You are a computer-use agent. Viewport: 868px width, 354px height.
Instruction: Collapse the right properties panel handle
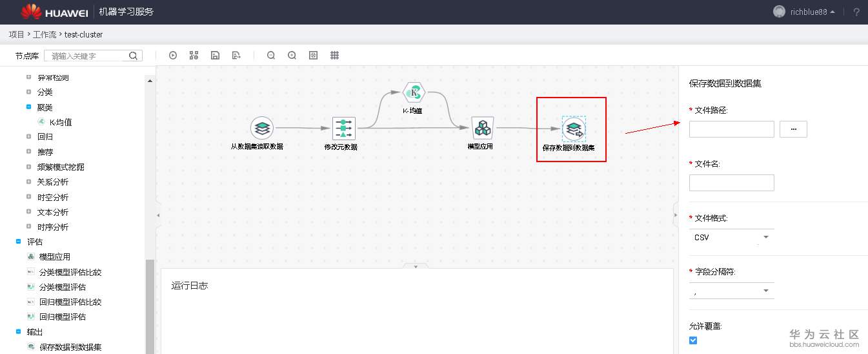tap(675, 214)
